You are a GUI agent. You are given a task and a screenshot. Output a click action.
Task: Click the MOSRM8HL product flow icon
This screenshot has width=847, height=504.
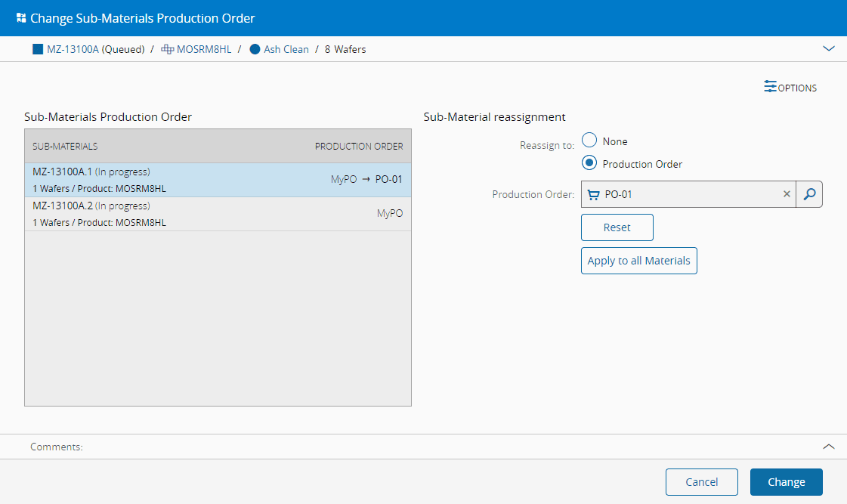(167, 49)
